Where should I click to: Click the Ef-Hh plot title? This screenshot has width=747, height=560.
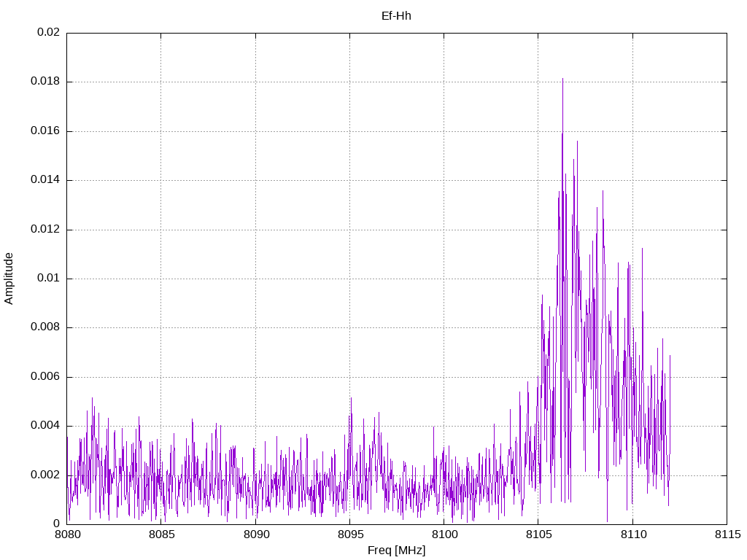click(396, 16)
